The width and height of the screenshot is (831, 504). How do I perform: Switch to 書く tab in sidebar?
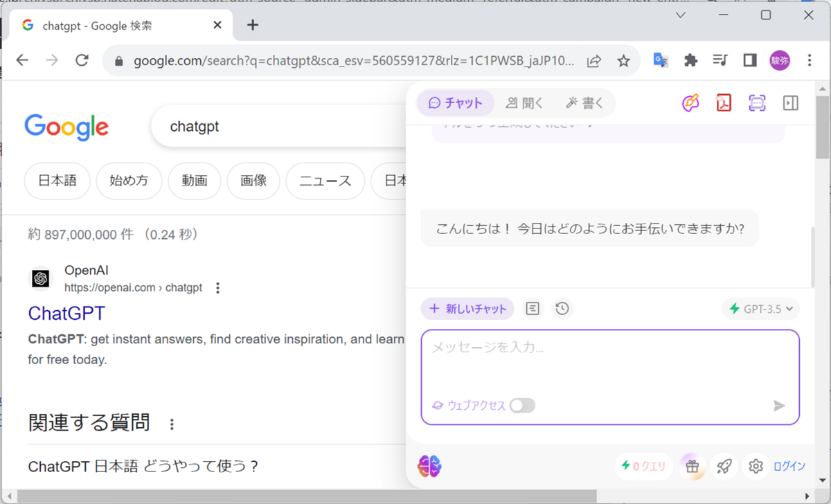click(585, 103)
